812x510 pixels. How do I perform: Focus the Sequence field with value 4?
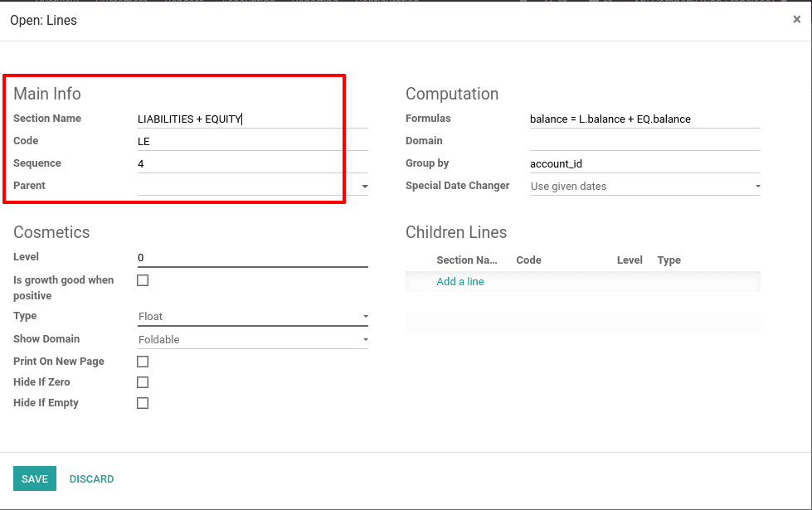tap(253, 163)
